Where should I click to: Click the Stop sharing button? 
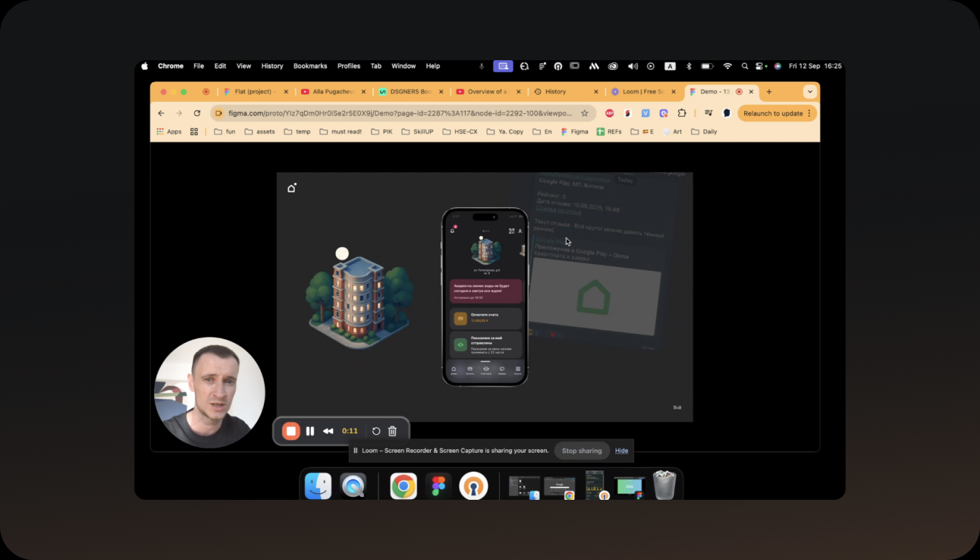(582, 451)
